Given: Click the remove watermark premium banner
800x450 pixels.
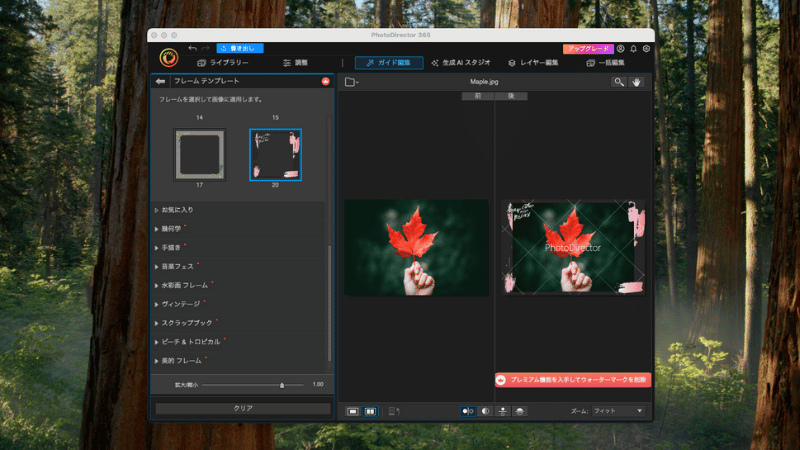Looking at the screenshot, I should (573, 380).
